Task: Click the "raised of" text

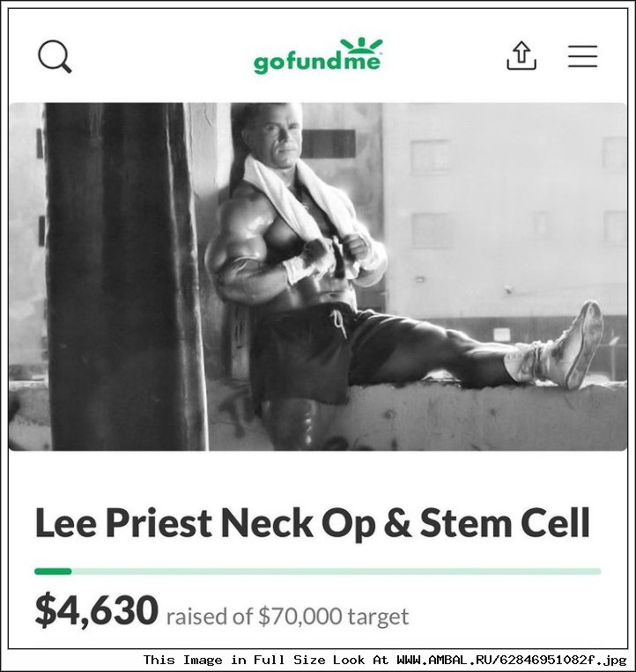Action: tap(210, 617)
